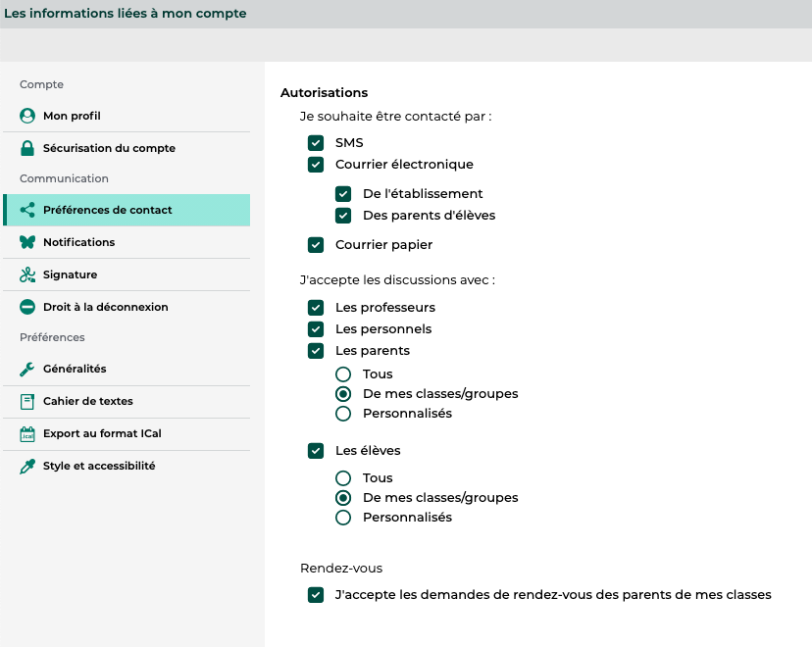This screenshot has height=647, width=812.
Task: Click the Cahier de textes notebook icon
Action: [27, 401]
